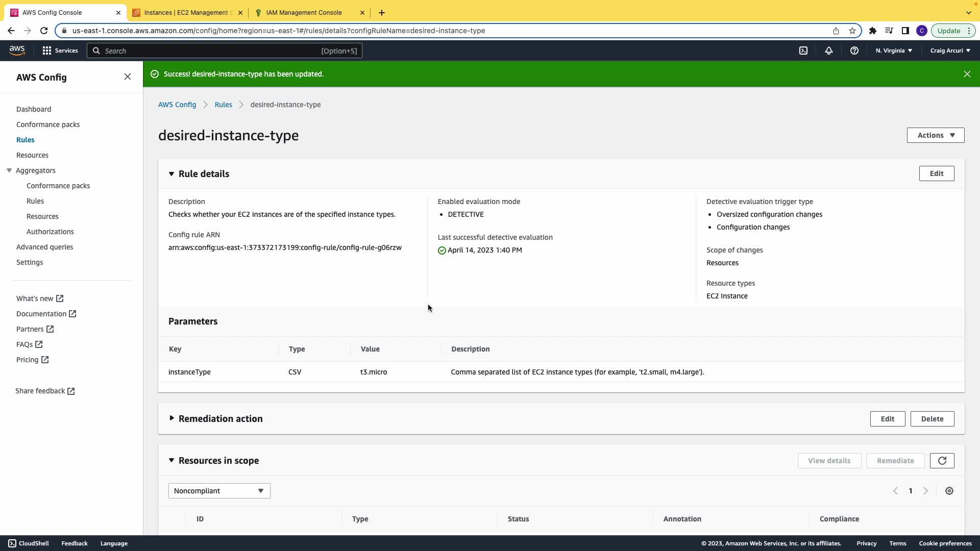Collapse the Rule details section
Viewport: 980px width, 551px height.
pyautogui.click(x=171, y=174)
